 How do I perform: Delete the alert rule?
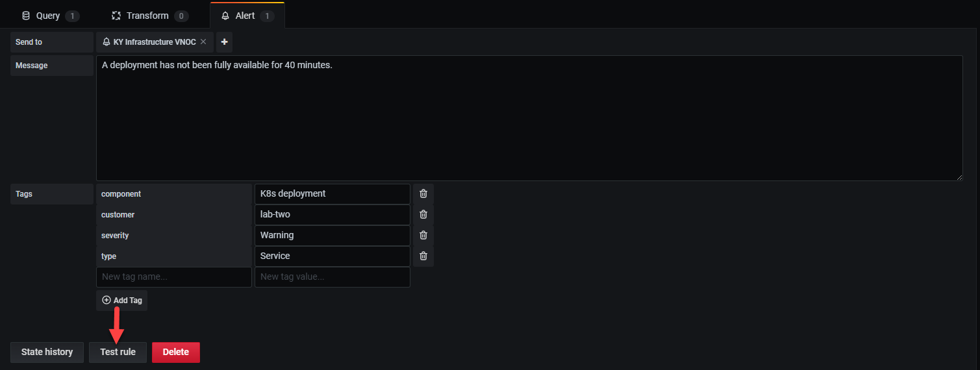[175, 352]
